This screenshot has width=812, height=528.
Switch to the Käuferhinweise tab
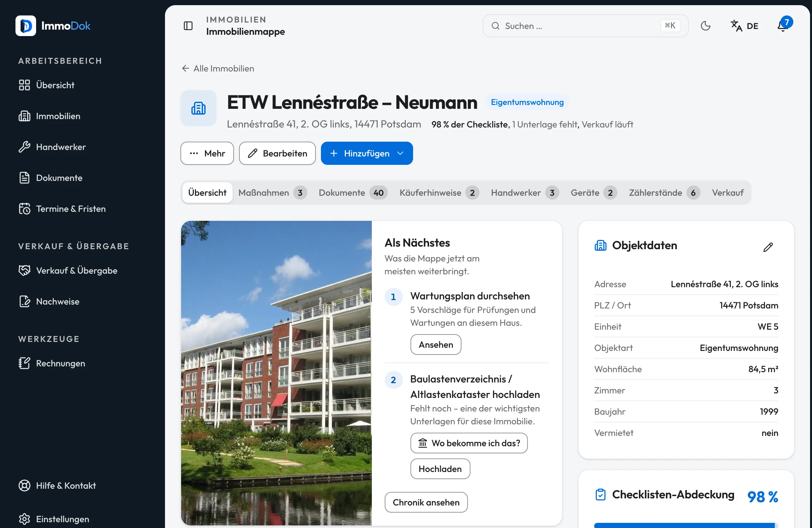coord(439,193)
